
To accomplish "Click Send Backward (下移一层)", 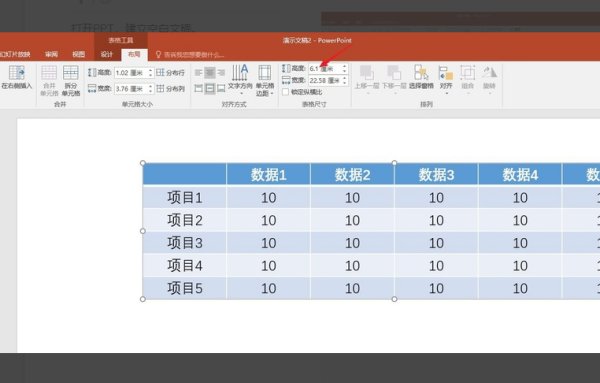I will click(x=394, y=79).
